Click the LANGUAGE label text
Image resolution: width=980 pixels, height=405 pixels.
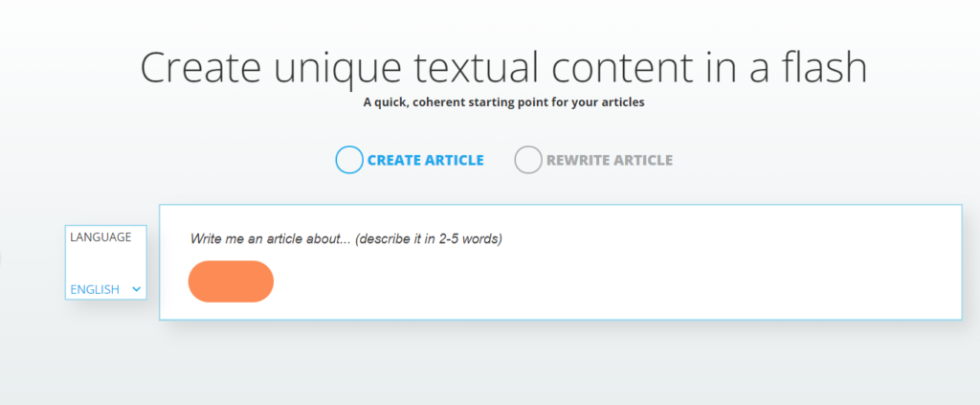100,236
